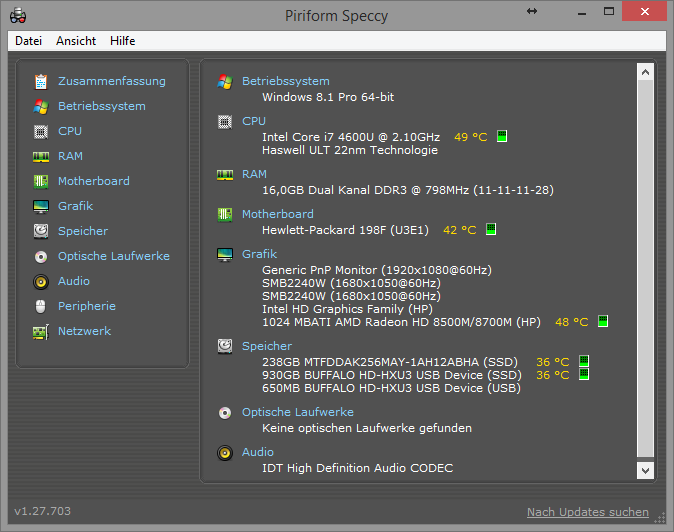Click the CPU 49 °C temperature indicator icon
Viewport: 674px width, 532px height.
502,136
